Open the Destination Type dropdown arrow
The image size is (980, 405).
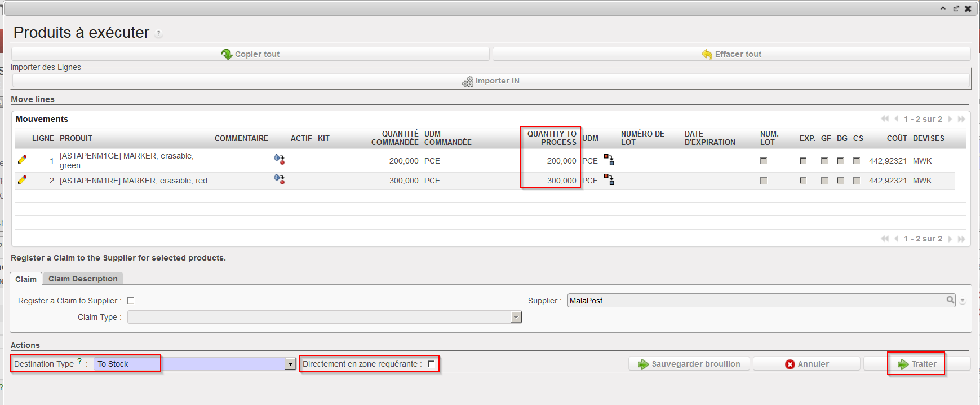pyautogui.click(x=290, y=364)
